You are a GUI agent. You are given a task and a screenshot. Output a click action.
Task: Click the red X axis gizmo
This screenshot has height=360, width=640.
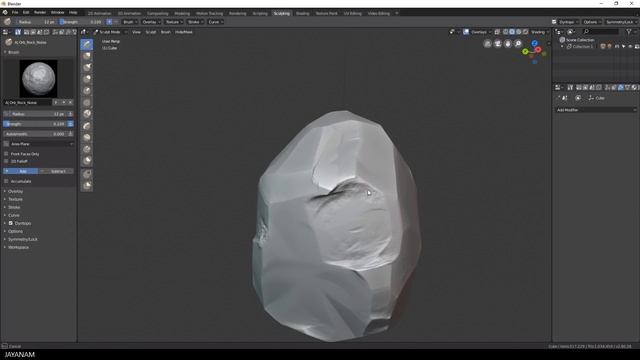tap(538, 50)
